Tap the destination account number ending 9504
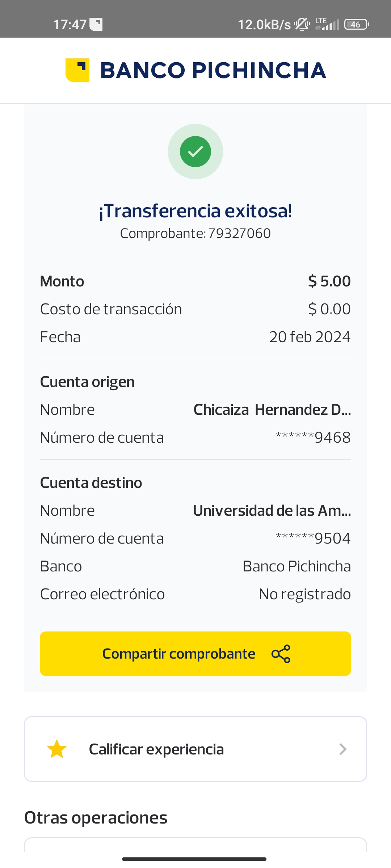The width and height of the screenshot is (391, 868). click(x=313, y=539)
